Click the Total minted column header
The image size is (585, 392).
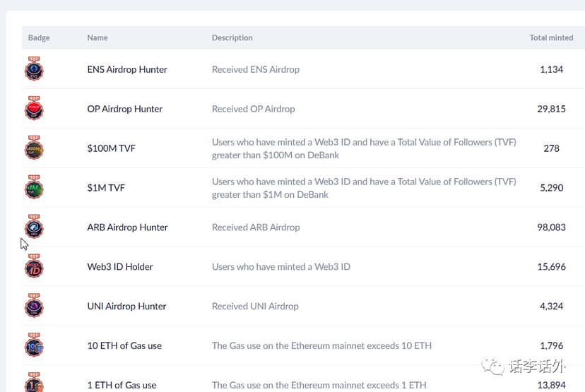coord(551,37)
